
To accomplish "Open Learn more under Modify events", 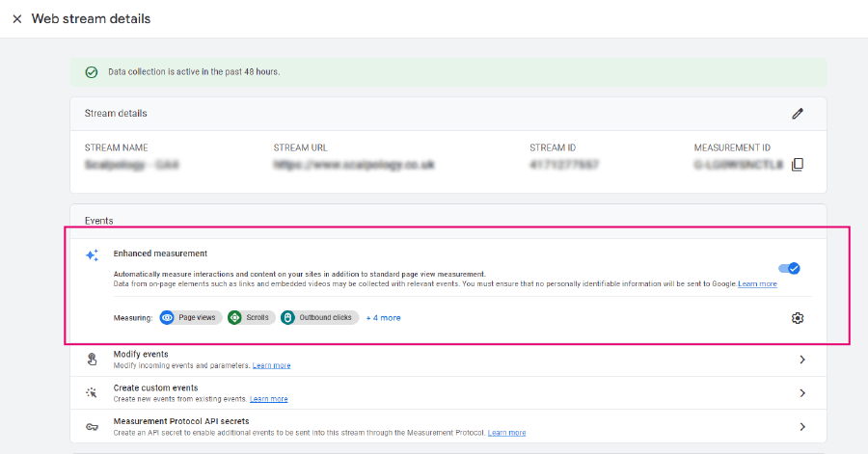I will coord(271,365).
